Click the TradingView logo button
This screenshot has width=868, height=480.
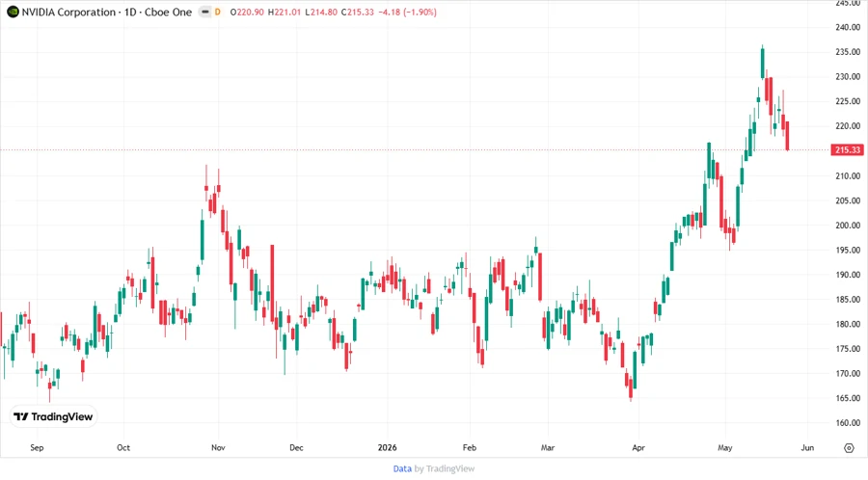(53, 416)
